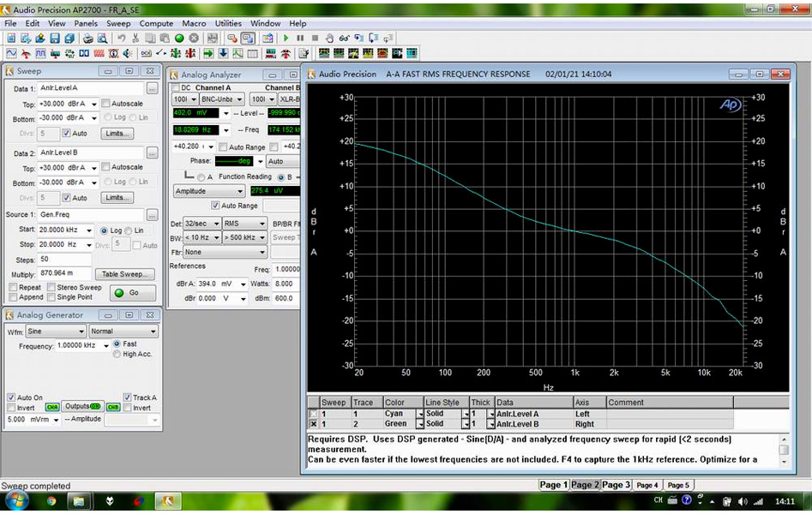Open the Utilities menu
This screenshot has height=514, width=812.
228,23
